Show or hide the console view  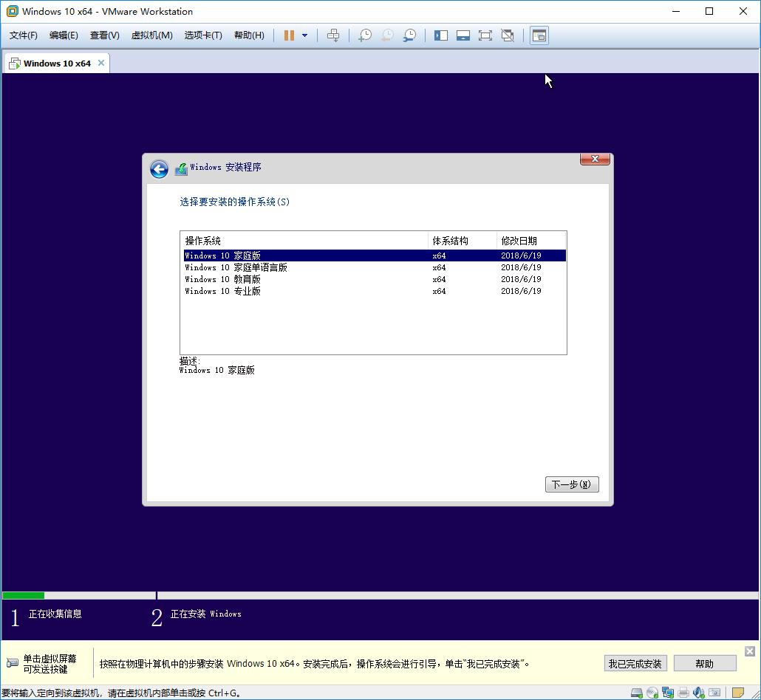[539, 35]
